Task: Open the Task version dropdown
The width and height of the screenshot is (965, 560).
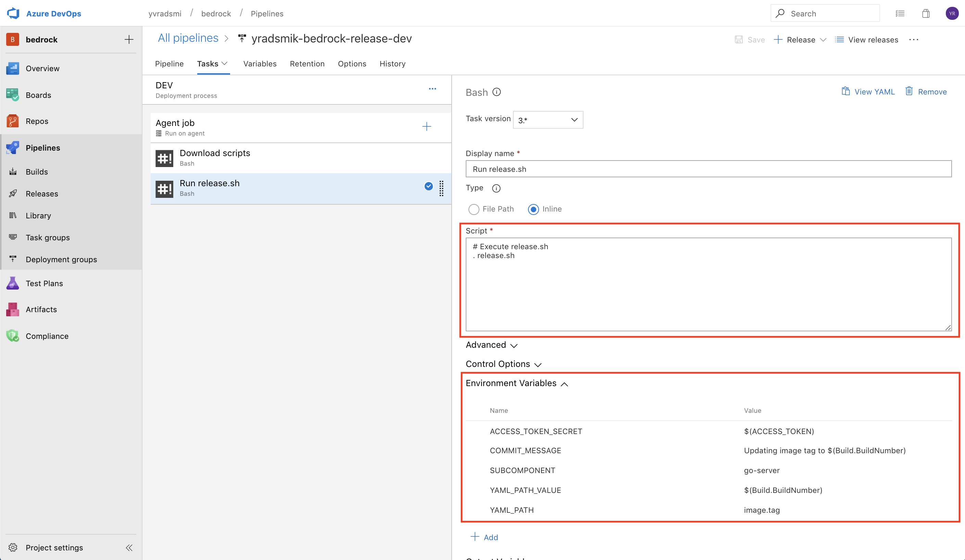Action: tap(548, 120)
